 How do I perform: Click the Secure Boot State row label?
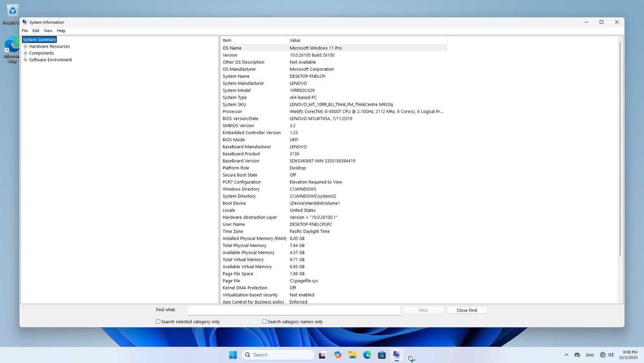point(240,175)
